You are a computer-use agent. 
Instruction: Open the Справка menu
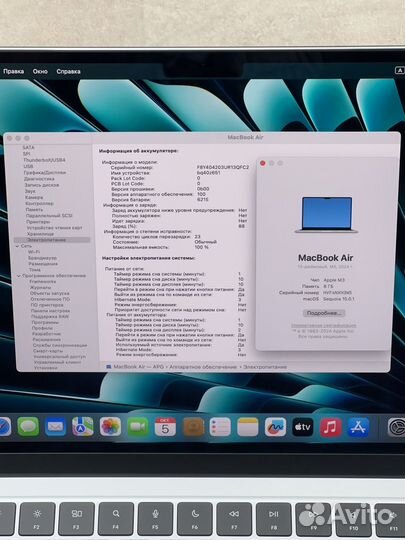(x=68, y=71)
